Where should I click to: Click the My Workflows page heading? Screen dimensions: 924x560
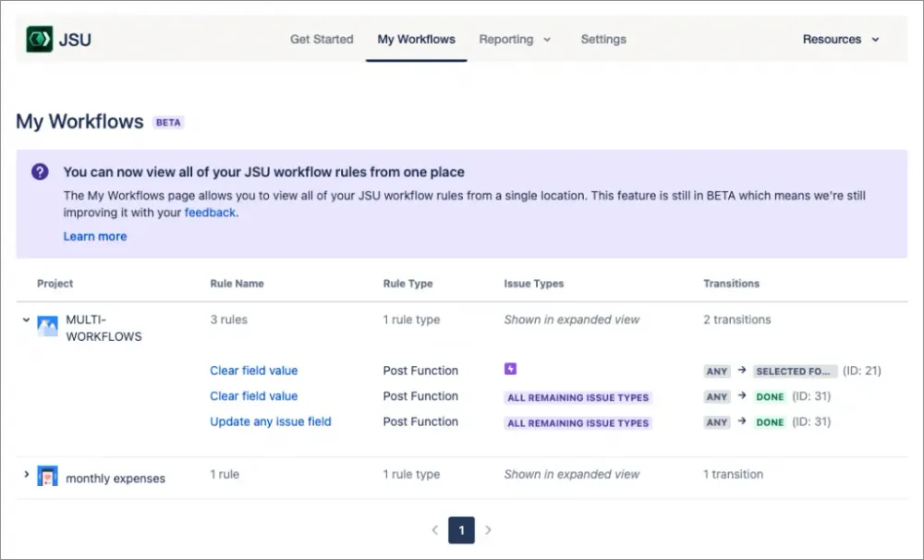(79, 121)
